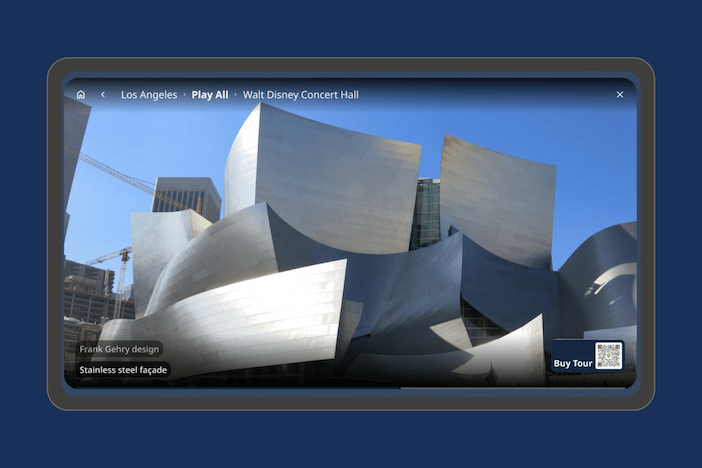Click the Walt Disney Concert Hall title
The width and height of the screenshot is (702, 468).
pos(300,95)
